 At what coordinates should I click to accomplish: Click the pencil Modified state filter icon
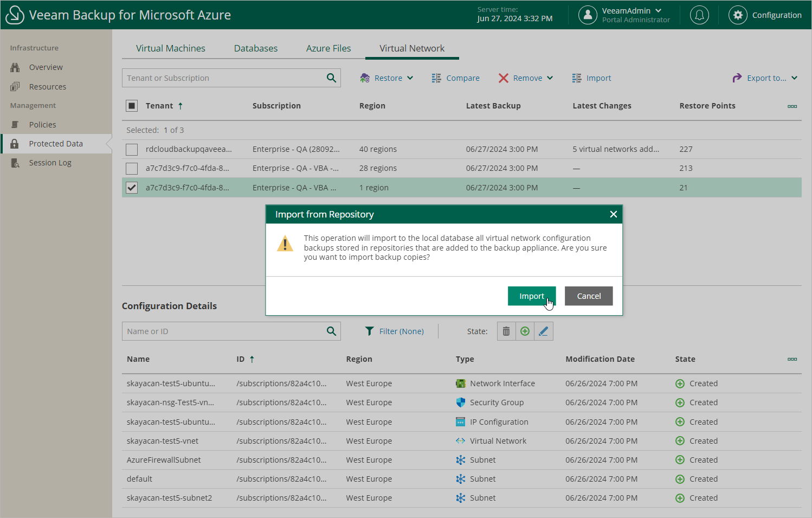[x=544, y=331]
